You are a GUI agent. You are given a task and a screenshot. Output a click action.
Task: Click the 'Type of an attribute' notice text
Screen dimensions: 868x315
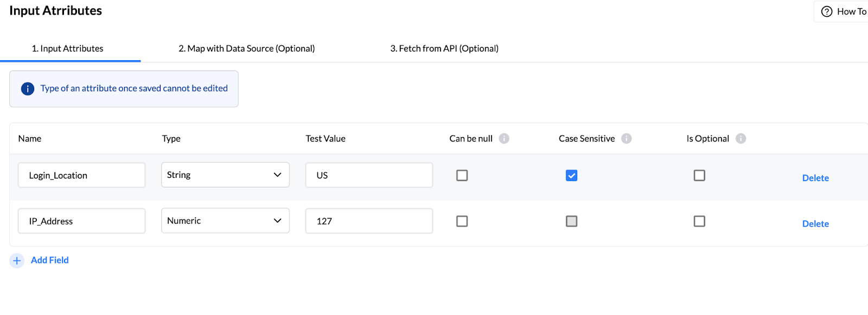coord(134,88)
